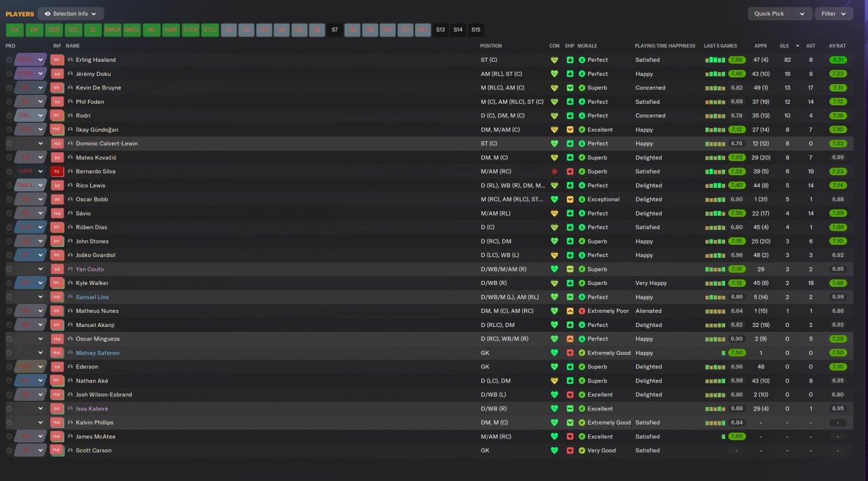Select the AMR position slot

point(171,30)
